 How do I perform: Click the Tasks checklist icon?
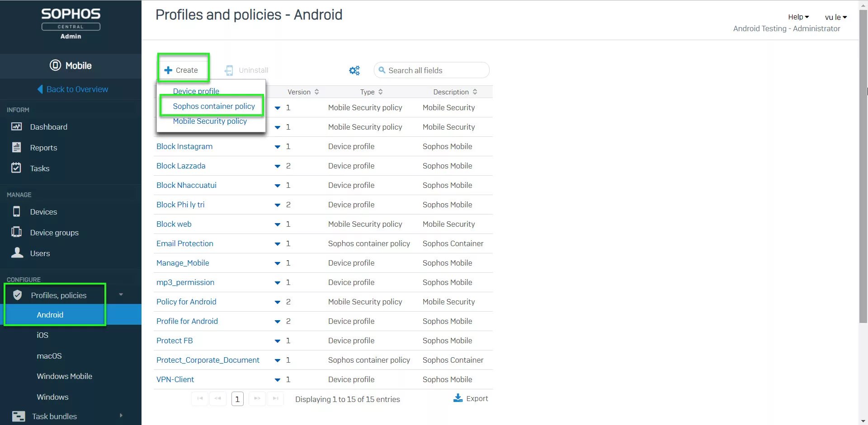pyautogui.click(x=16, y=168)
